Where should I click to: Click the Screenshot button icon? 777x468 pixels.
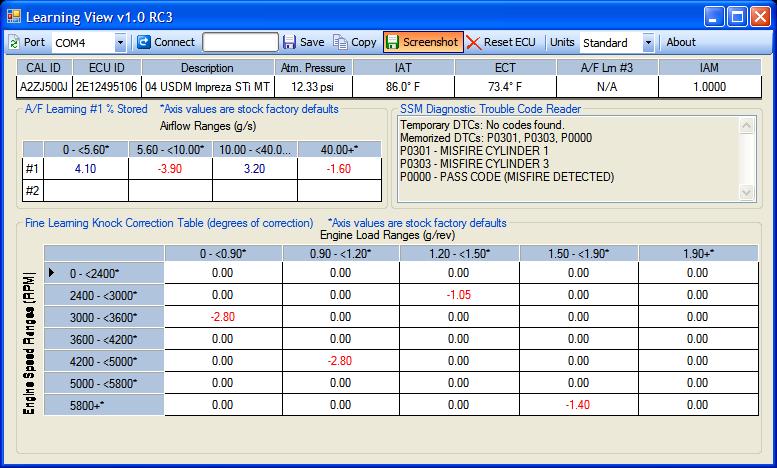coord(393,43)
